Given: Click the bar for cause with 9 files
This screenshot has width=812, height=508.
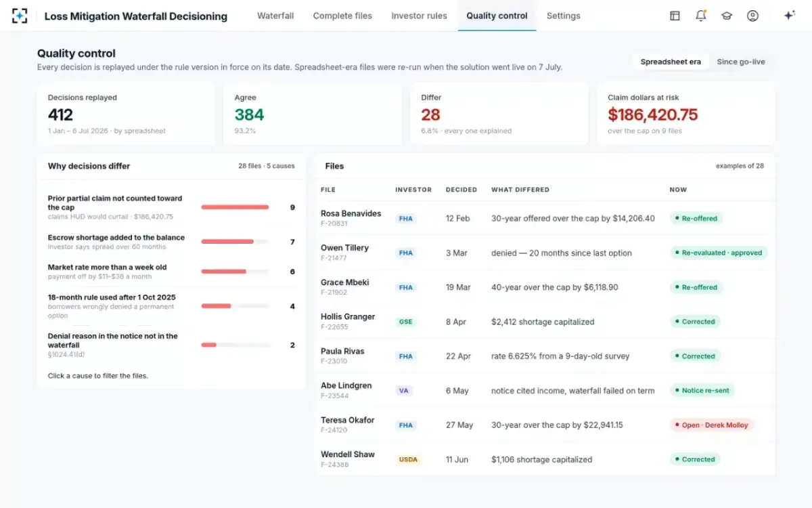Looking at the screenshot, I should [x=235, y=207].
